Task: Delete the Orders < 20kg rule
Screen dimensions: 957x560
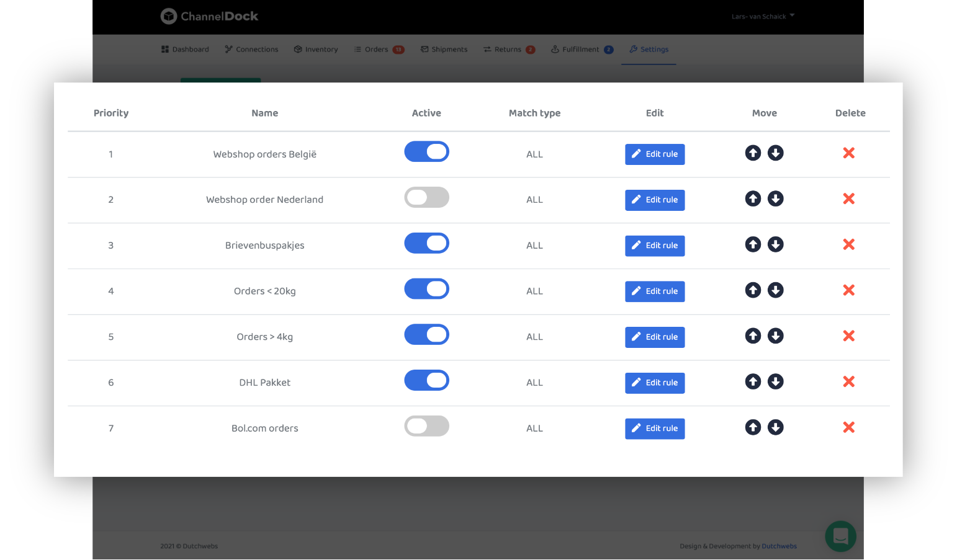Action: 848,290
